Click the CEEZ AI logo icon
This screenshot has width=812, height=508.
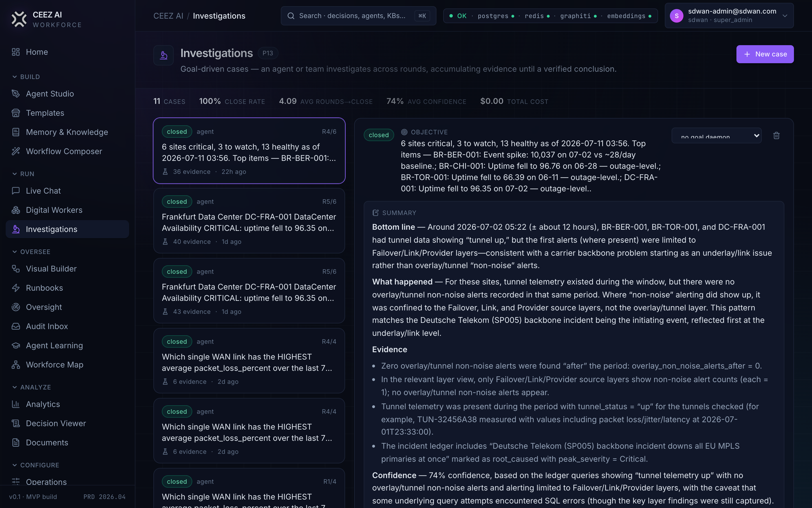pyautogui.click(x=19, y=19)
